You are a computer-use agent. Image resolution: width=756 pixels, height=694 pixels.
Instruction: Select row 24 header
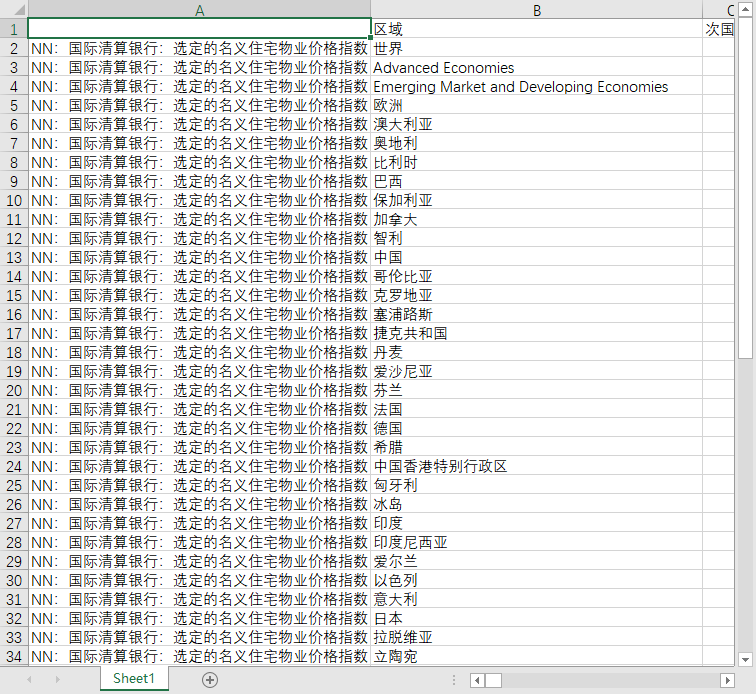click(14, 466)
